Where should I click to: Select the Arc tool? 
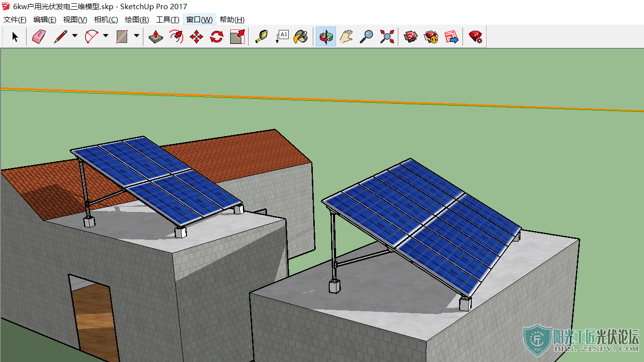pos(91,37)
